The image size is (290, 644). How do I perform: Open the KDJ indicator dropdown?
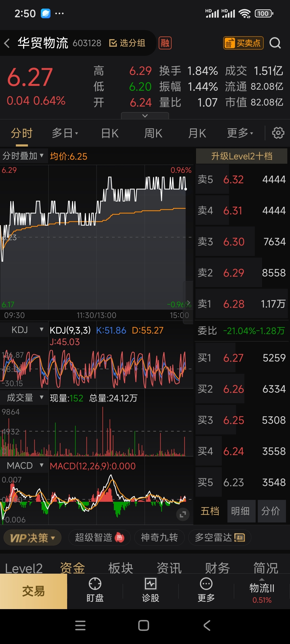(x=24, y=330)
